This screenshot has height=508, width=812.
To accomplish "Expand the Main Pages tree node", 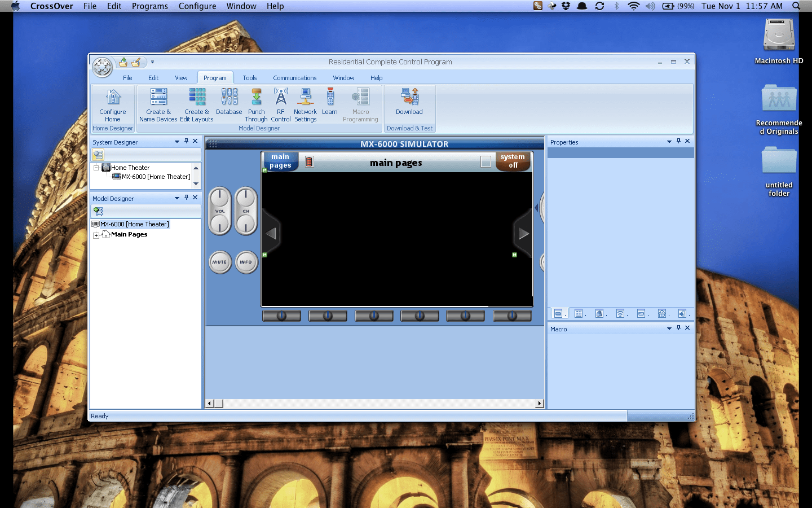I will pyautogui.click(x=96, y=235).
